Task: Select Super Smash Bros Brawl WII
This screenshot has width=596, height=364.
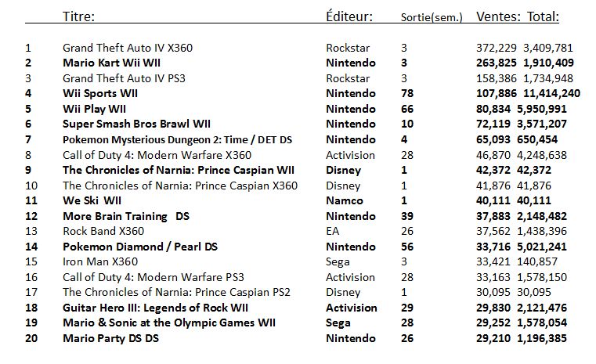Action: pyautogui.click(x=136, y=124)
